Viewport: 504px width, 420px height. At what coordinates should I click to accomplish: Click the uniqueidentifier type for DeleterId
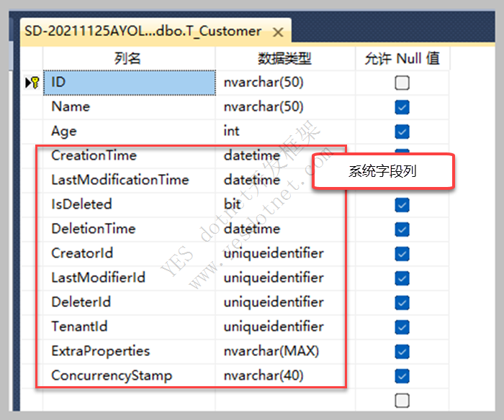[285, 302]
